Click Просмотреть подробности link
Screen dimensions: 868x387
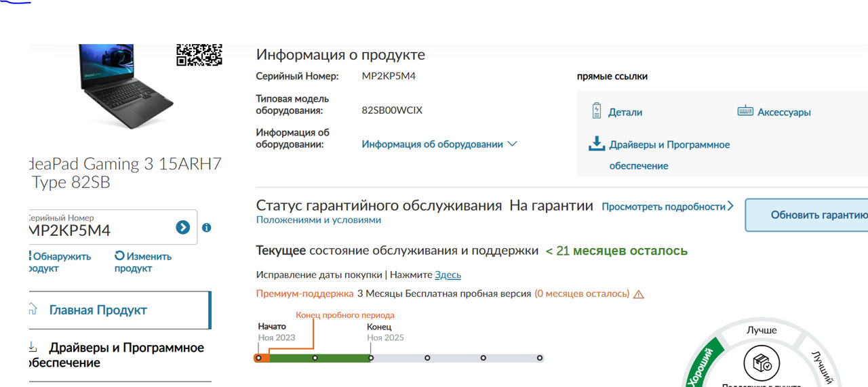click(667, 206)
